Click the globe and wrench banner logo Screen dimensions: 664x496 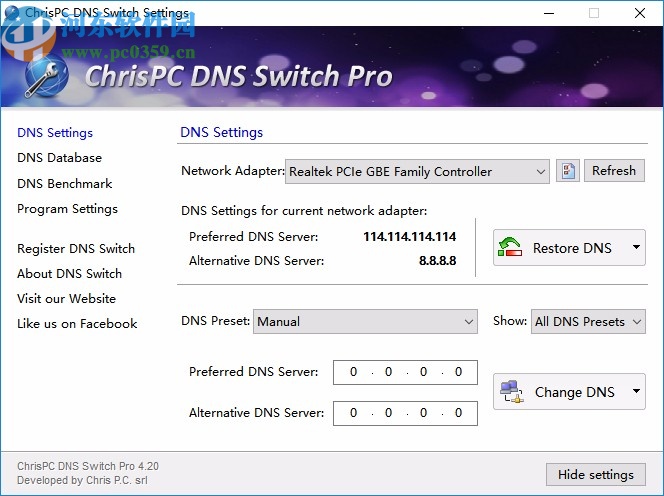point(45,77)
